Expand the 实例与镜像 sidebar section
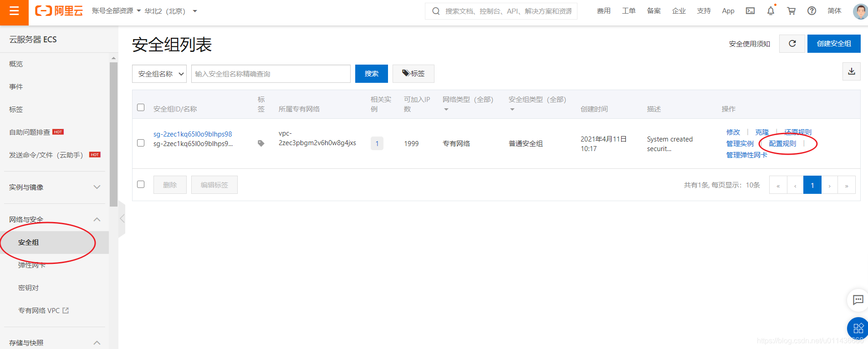 tap(55, 187)
